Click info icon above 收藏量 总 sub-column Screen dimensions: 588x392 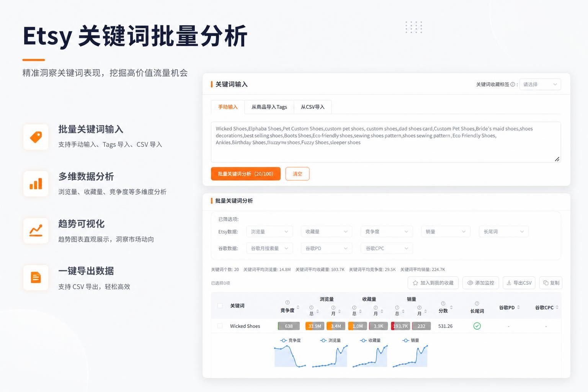pyautogui.click(x=354, y=307)
